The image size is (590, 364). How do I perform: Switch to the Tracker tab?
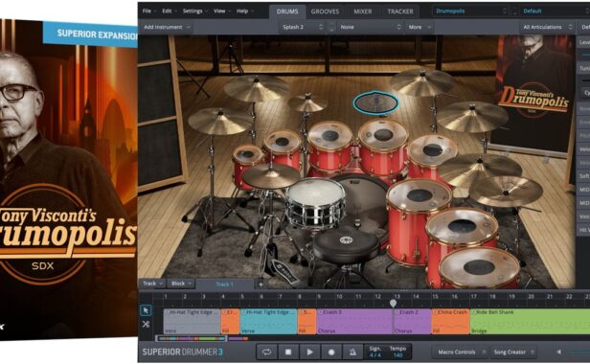click(x=400, y=11)
